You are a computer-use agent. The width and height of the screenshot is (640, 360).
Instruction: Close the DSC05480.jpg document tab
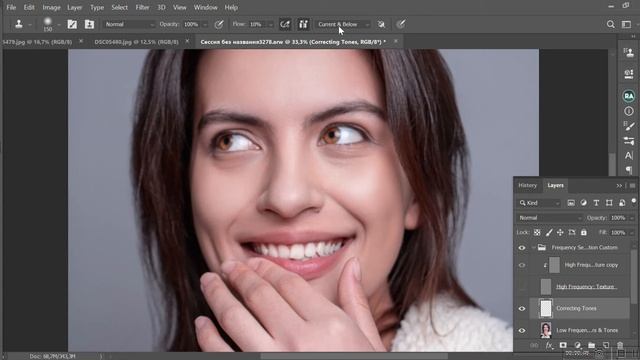pos(187,41)
